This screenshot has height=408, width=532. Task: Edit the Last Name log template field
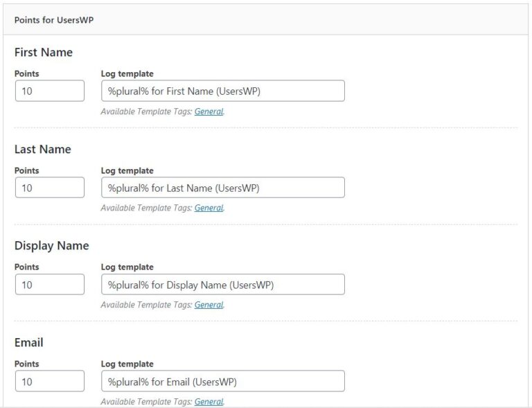pyautogui.click(x=223, y=188)
